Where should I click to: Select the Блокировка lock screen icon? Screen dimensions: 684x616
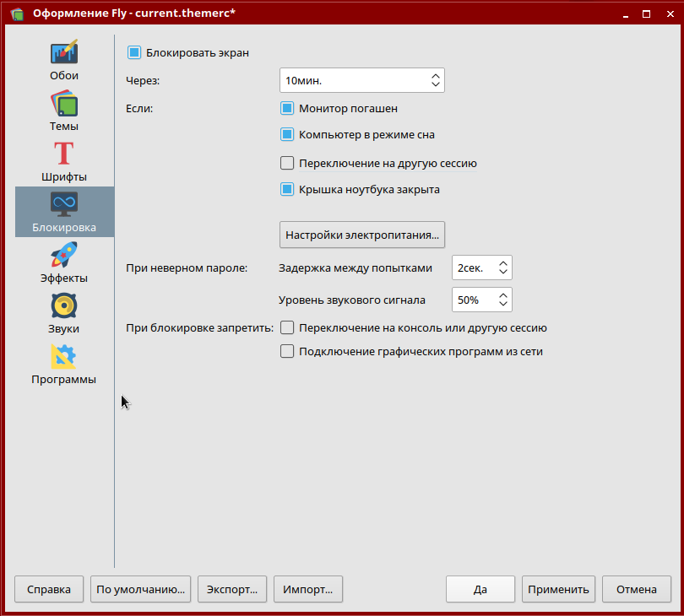click(x=64, y=204)
